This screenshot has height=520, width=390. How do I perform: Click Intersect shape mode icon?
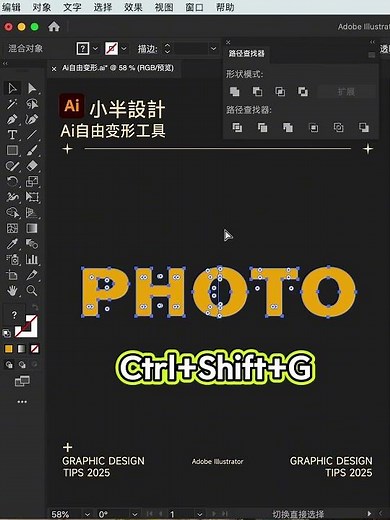tap(280, 91)
